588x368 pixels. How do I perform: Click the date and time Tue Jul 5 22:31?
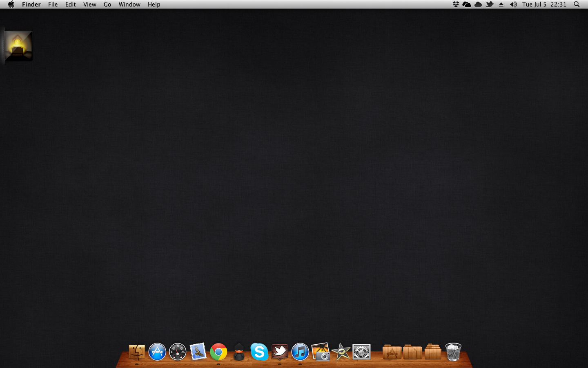click(544, 4)
